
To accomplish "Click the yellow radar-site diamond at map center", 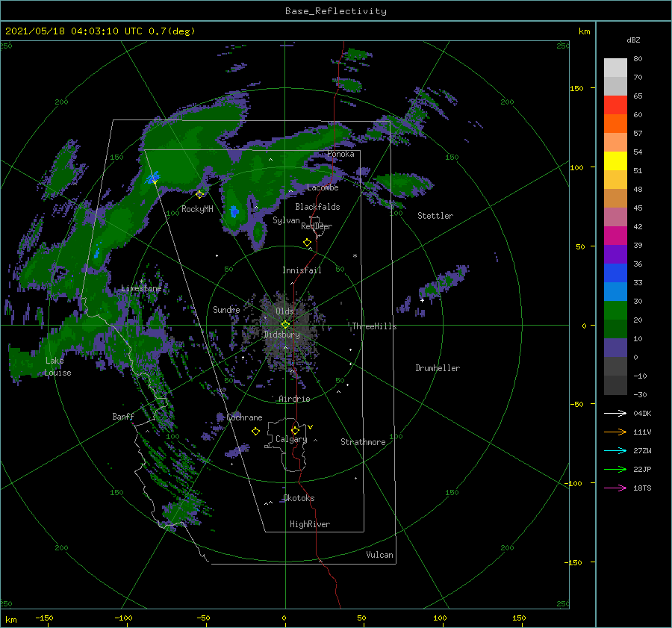I will click(x=285, y=325).
